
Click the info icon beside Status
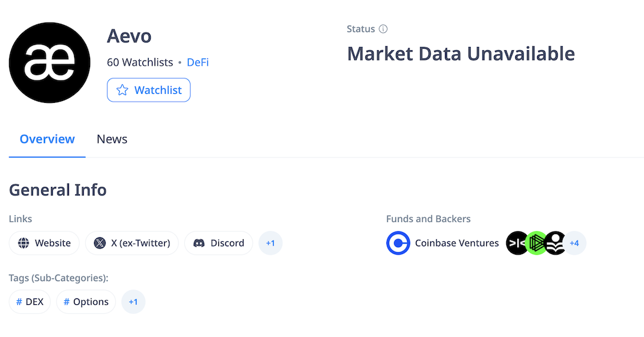383,29
